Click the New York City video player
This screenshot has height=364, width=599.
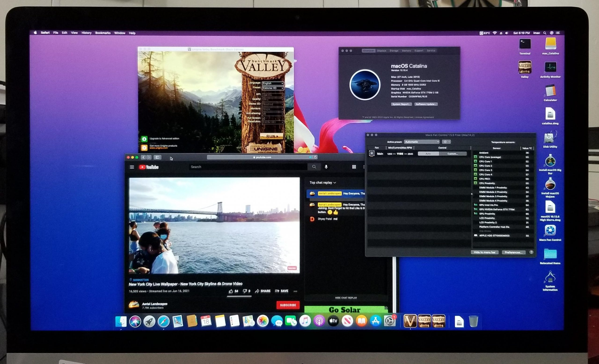214,225
